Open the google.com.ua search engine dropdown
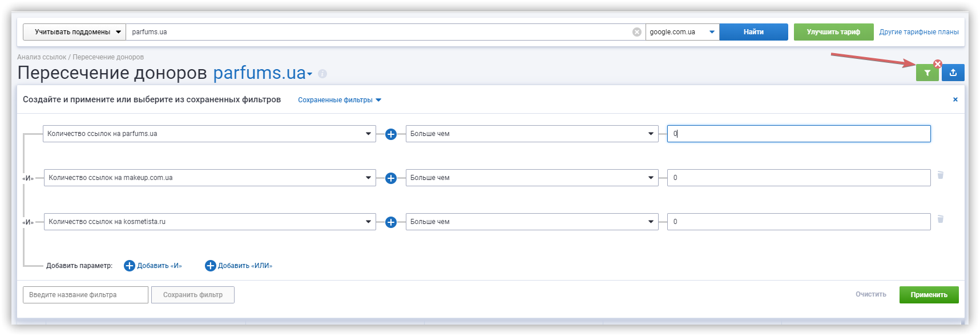 pos(682,32)
